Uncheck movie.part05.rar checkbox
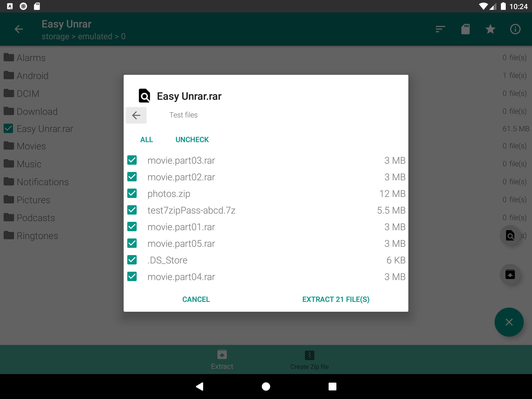Screen dimensions: 532x399 (132, 243)
